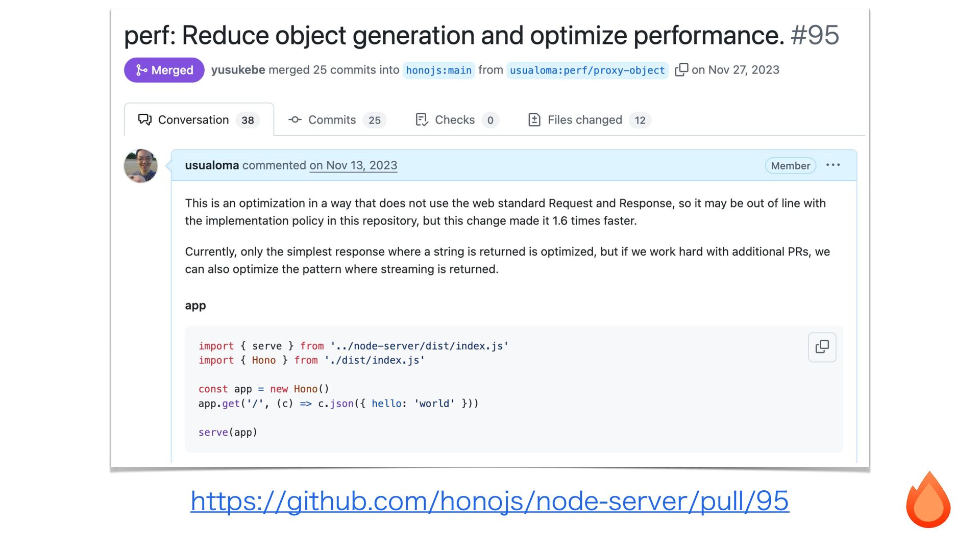Switch to the Commits tab
The height and width of the screenshot is (551, 980).
pos(332,120)
